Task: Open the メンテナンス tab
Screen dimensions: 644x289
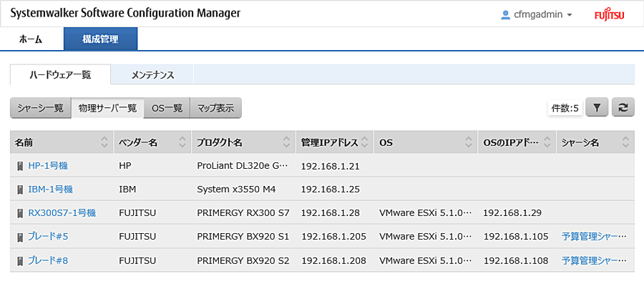Action: (152, 75)
